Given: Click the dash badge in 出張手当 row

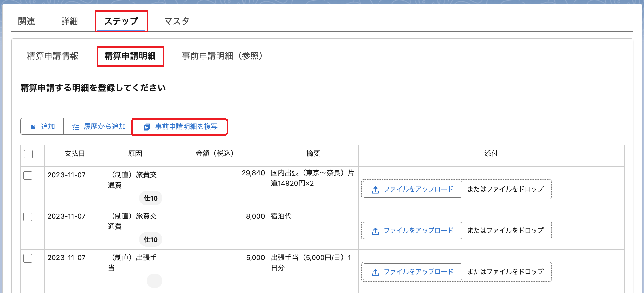Looking at the screenshot, I should [154, 281].
